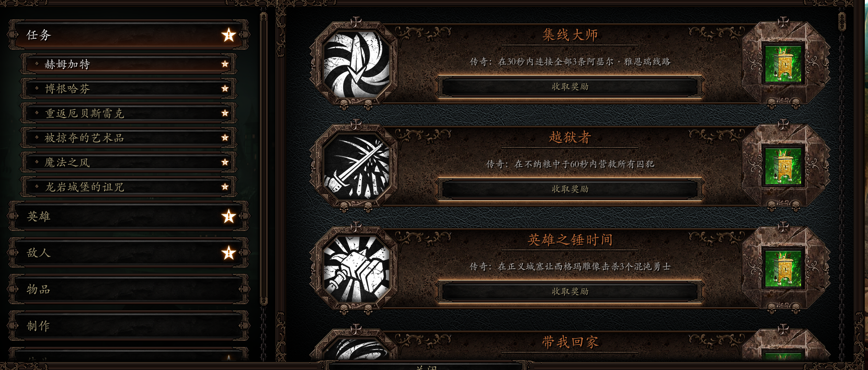Click the star badge on 英雄 category

pos(229,216)
